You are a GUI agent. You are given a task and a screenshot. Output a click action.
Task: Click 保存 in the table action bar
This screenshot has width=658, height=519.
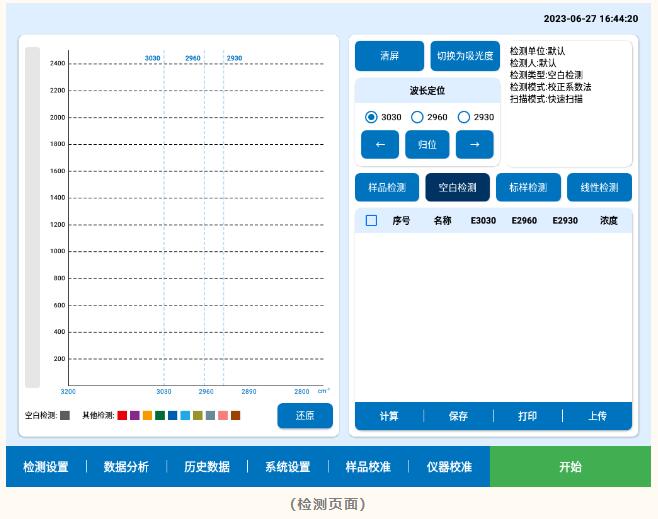tap(458, 416)
